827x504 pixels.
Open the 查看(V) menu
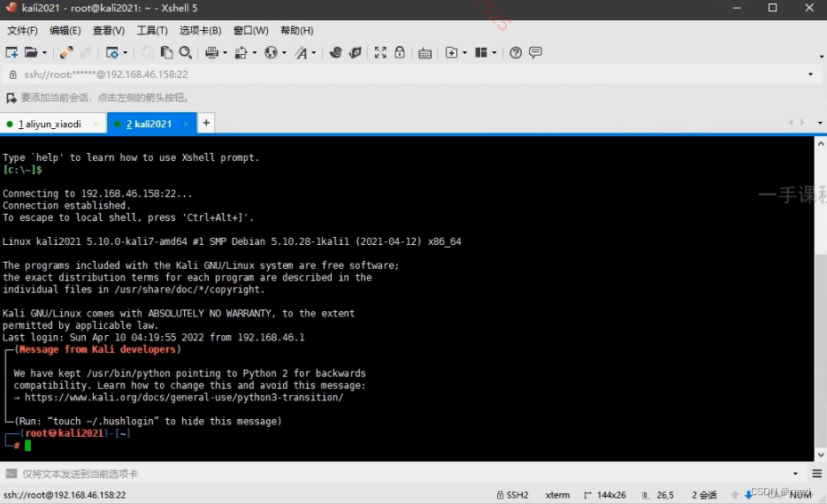pos(109,31)
